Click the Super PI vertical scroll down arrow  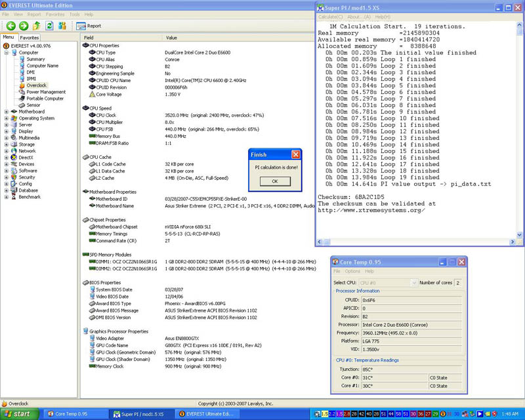519,235
